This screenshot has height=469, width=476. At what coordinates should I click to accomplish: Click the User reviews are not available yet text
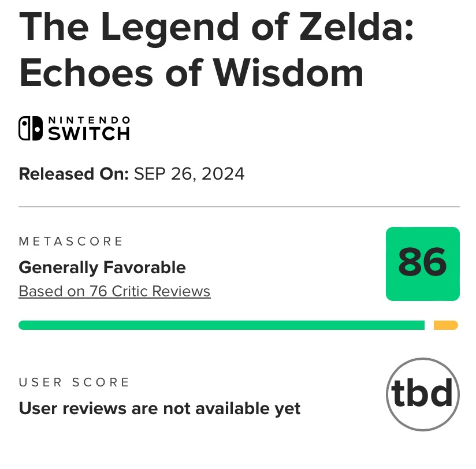coord(159,409)
